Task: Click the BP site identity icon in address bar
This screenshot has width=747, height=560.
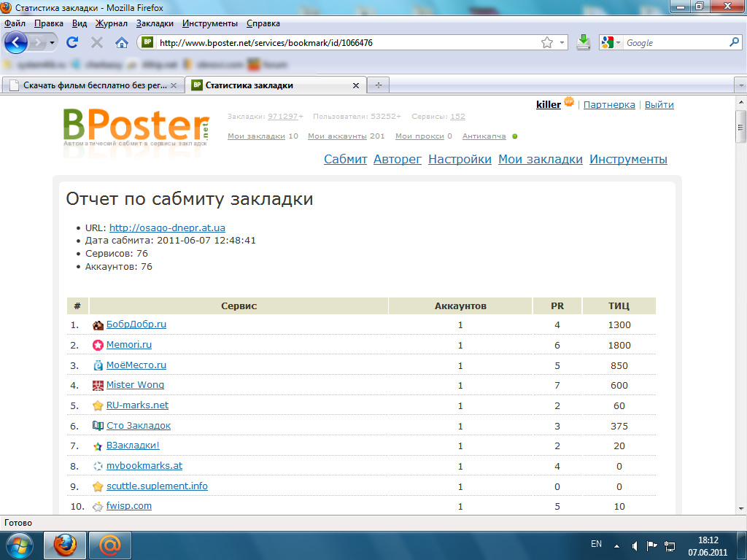Action: (147, 42)
